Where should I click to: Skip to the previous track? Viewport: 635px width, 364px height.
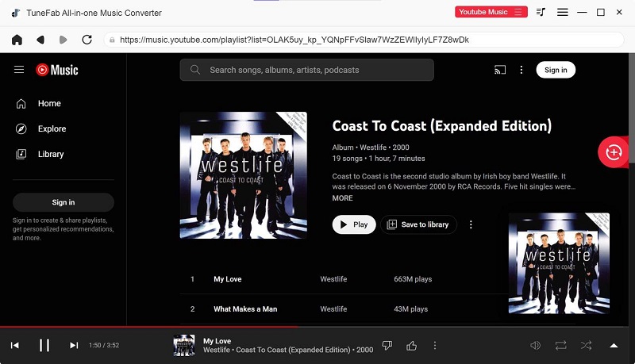tap(15, 346)
